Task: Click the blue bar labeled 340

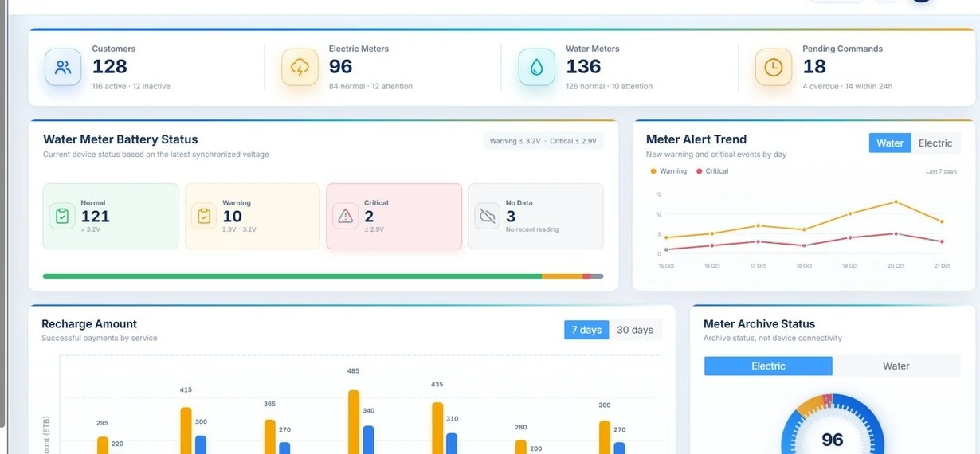Action: click(x=369, y=440)
